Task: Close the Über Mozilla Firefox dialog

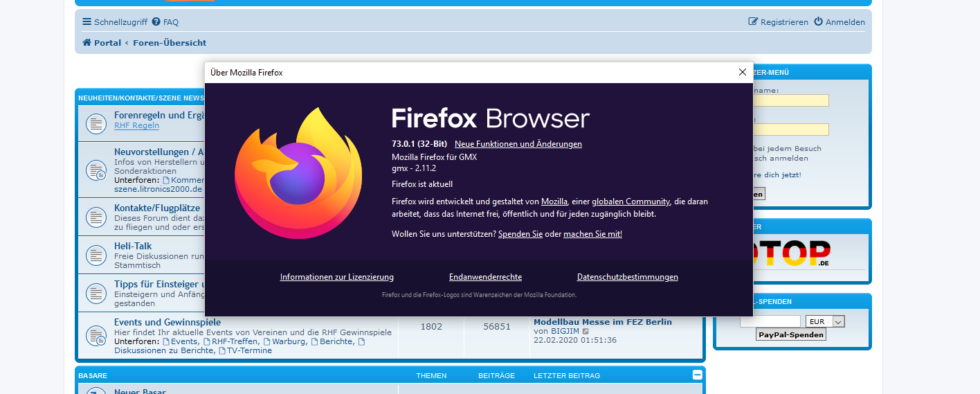Action: [x=742, y=72]
